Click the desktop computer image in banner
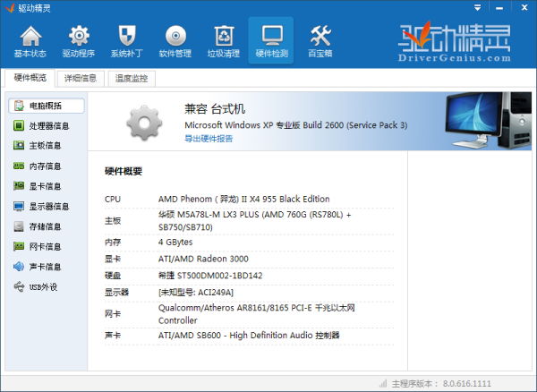Viewport: 537px width, 392px height. point(489,121)
